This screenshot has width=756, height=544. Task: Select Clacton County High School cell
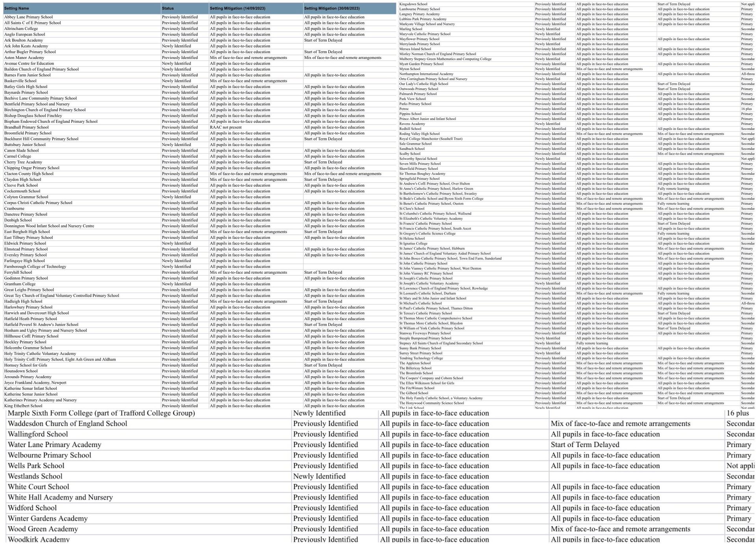click(29, 174)
